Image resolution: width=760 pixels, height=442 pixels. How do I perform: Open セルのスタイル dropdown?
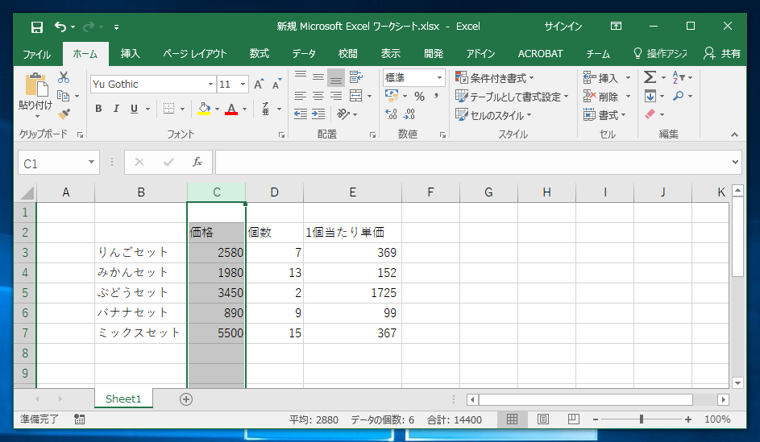[493, 115]
